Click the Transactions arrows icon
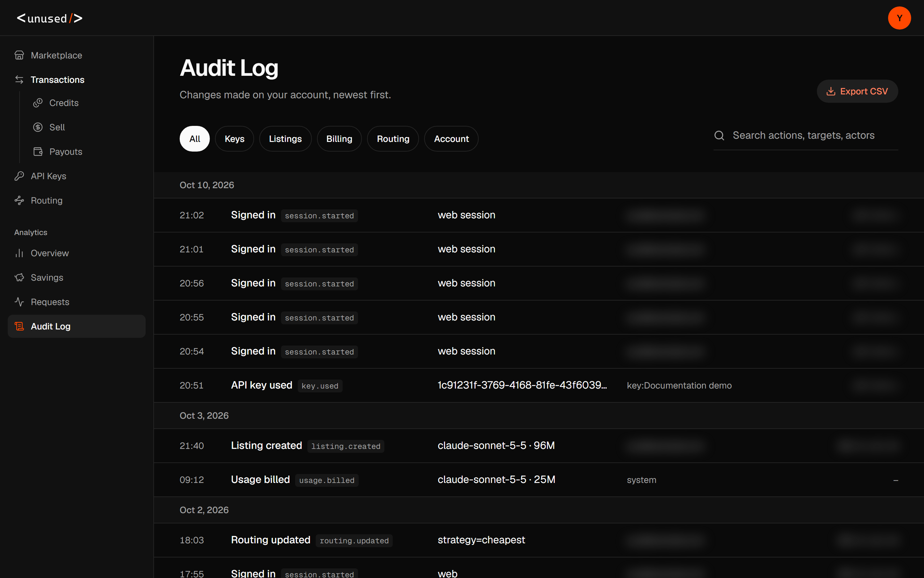924x578 pixels. [x=20, y=80]
